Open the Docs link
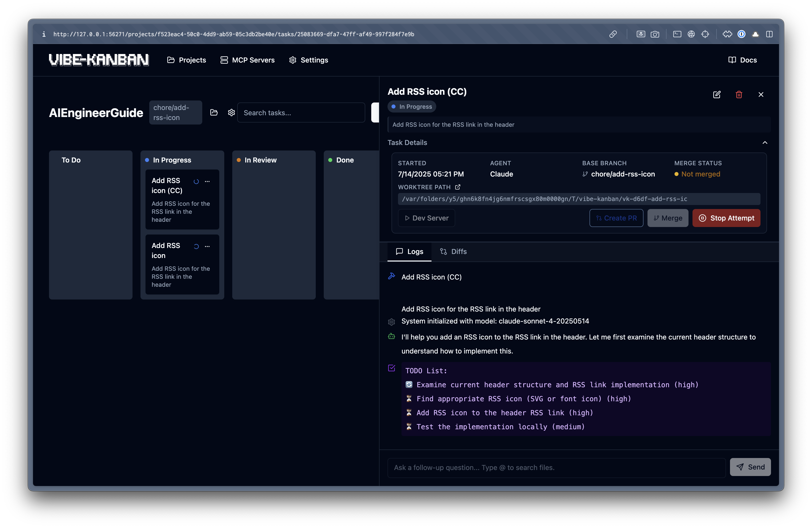The image size is (812, 528). pyautogui.click(x=742, y=60)
